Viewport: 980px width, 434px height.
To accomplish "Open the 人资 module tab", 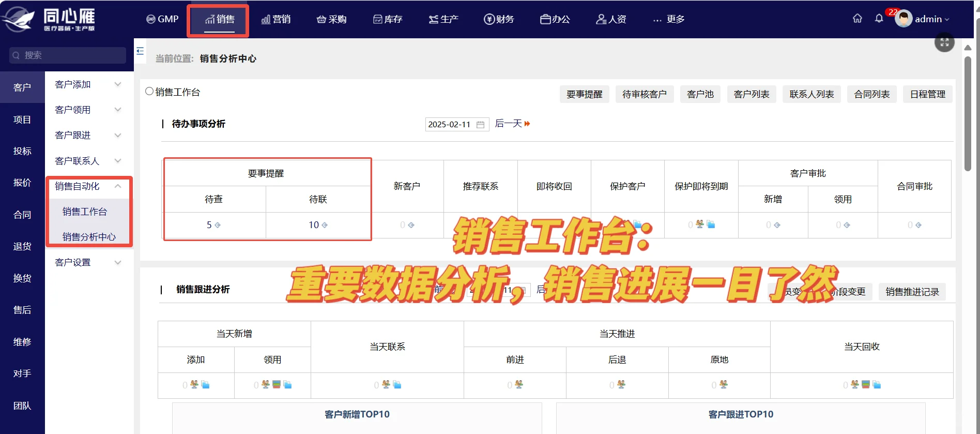I will tap(611, 19).
